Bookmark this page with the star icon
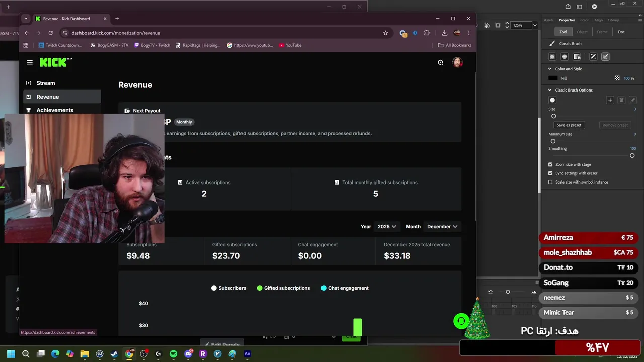The image size is (644, 362). click(385, 33)
